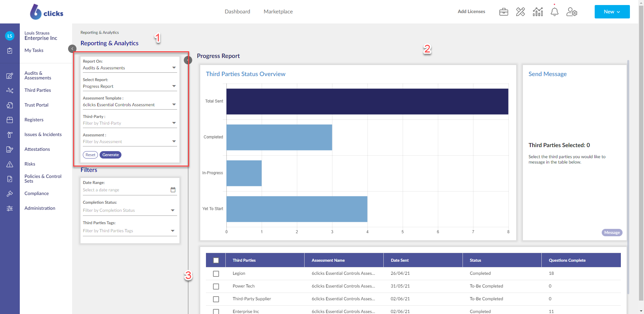Open Risks menu item
This screenshot has height=314, width=644.
30,164
